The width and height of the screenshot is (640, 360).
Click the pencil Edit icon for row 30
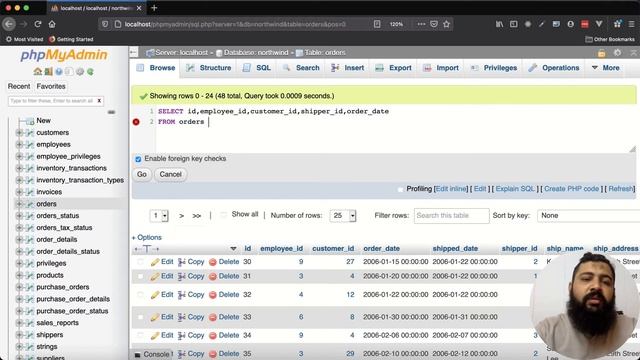[x=155, y=262]
